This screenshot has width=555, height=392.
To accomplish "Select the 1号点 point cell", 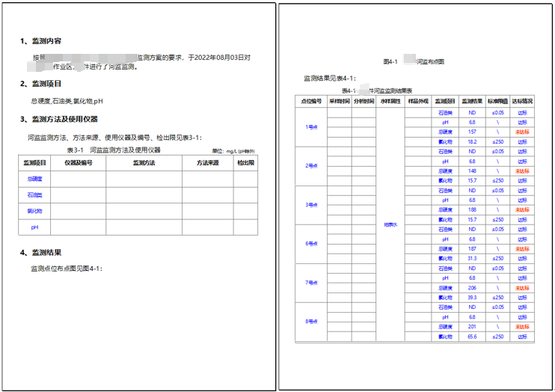I will 311,126.
